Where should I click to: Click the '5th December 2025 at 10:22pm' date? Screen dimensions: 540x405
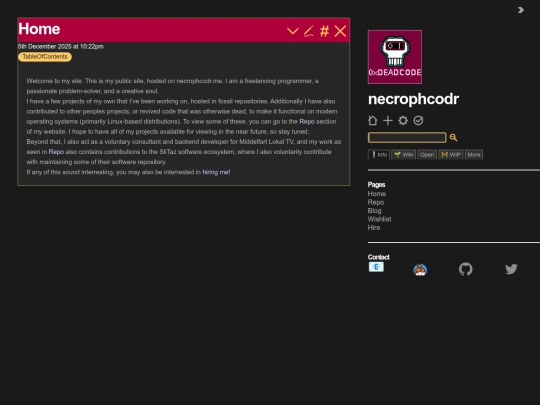click(x=61, y=46)
